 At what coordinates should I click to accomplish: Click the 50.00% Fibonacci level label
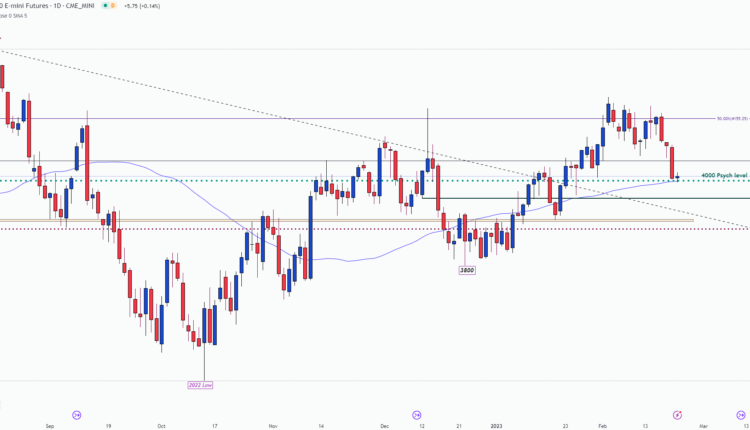coord(732,119)
